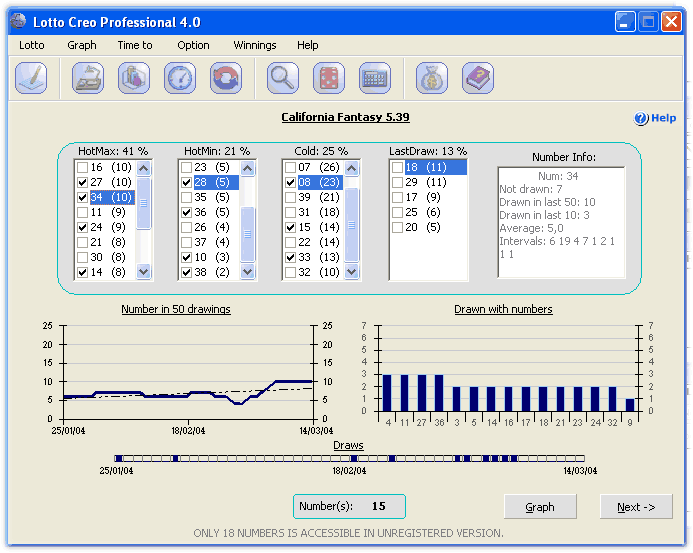The image size is (693, 553).
Task: Open the Graph menu
Action: [x=82, y=45]
